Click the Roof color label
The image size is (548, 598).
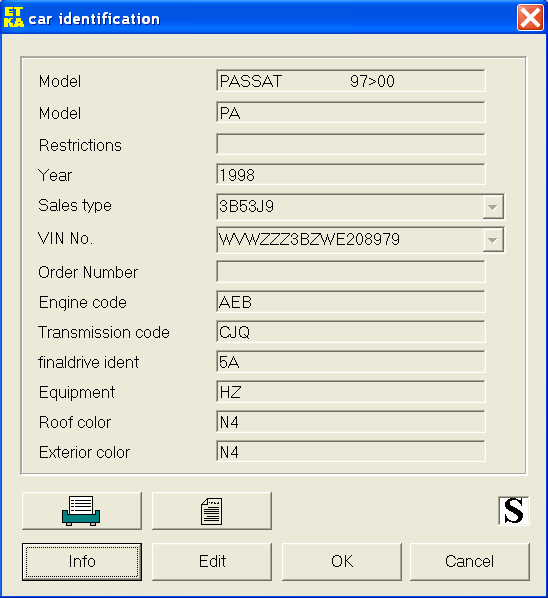pos(75,423)
